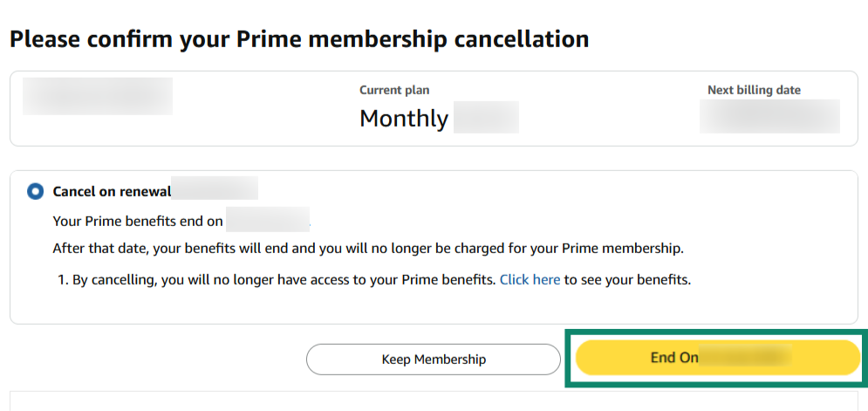Click the blurred account name in the plan card
Screen dimensions: 868x411
pos(98,96)
